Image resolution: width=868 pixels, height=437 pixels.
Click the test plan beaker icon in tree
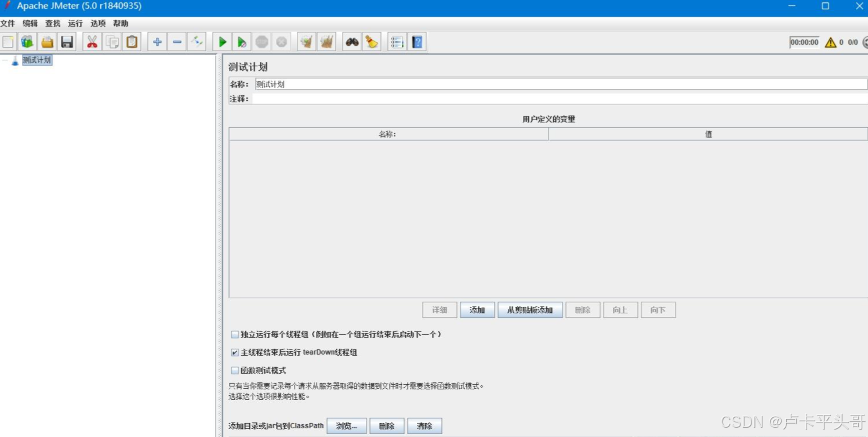click(x=14, y=60)
